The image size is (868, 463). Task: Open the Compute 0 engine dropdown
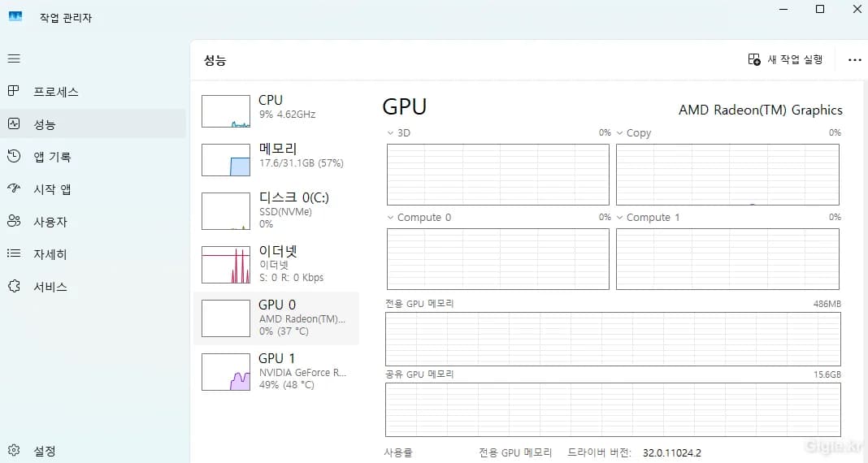tap(390, 218)
